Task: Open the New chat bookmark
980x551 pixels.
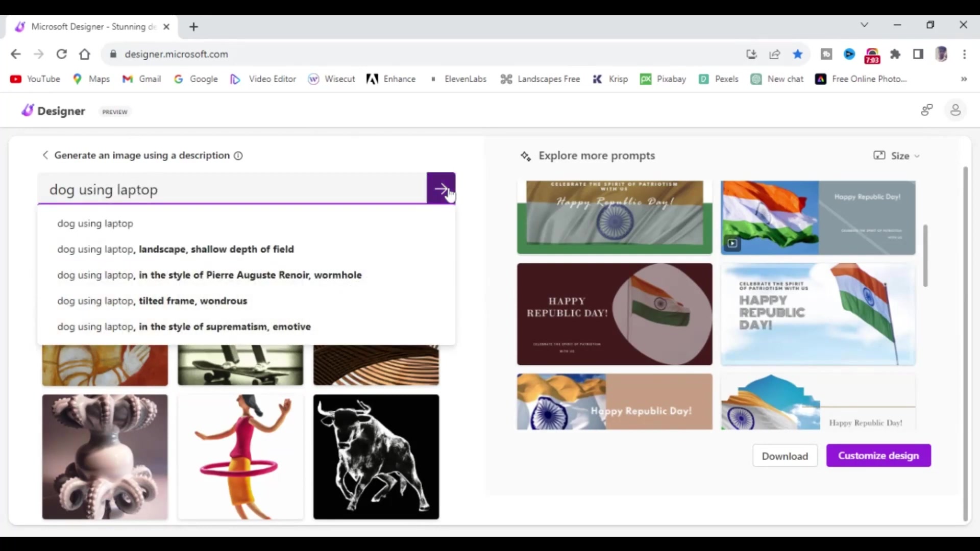Action: [x=777, y=79]
